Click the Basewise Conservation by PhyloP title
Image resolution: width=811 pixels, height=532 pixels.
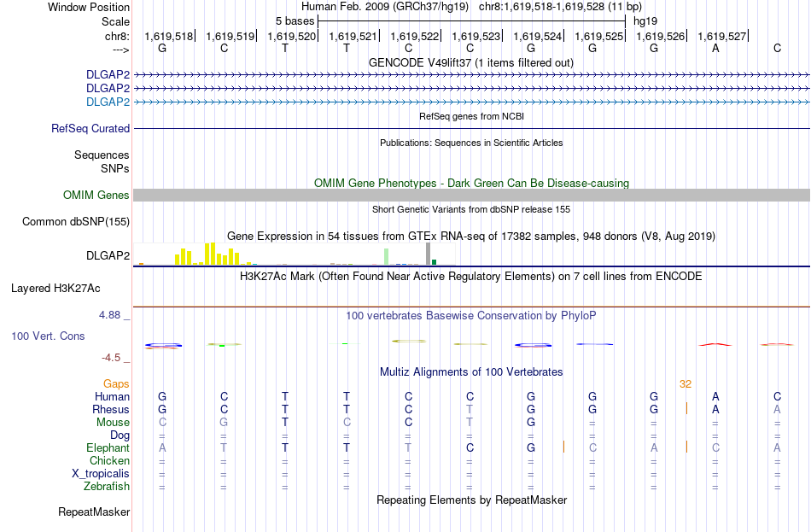click(470, 316)
